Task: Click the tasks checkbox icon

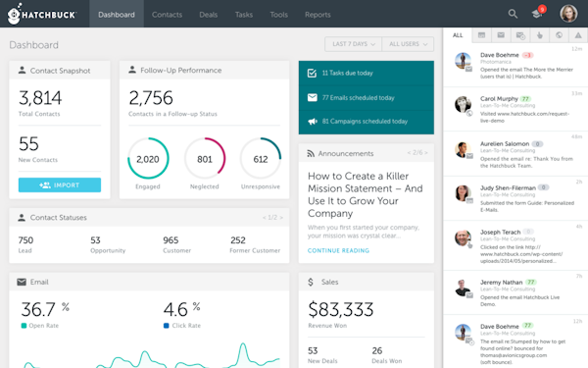Action: click(312, 73)
